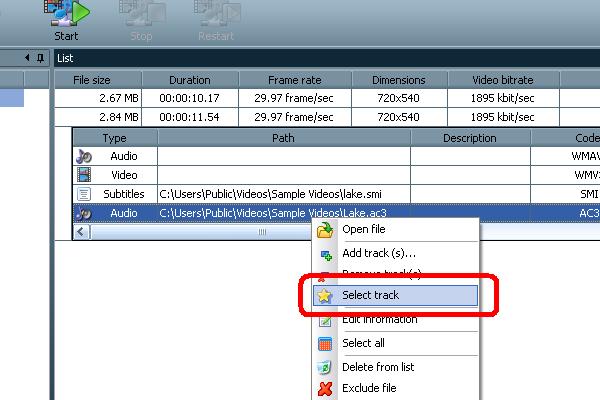Click the Stop toolbar icon

[141, 14]
